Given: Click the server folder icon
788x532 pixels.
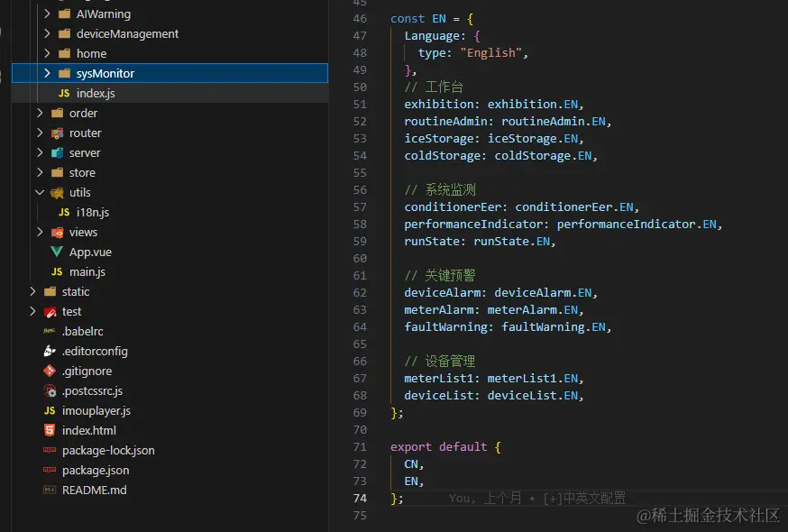Looking at the screenshot, I should [x=58, y=153].
